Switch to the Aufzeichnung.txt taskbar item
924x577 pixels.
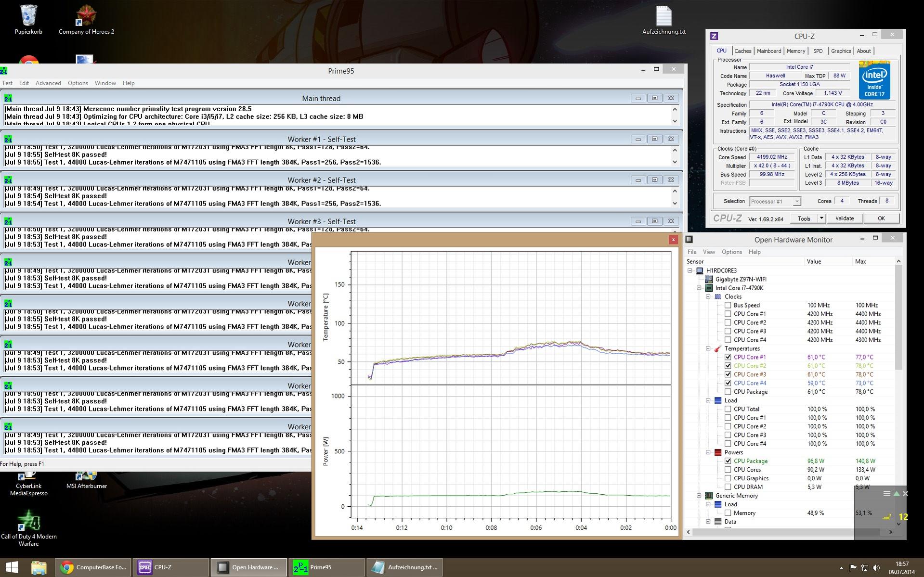404,567
